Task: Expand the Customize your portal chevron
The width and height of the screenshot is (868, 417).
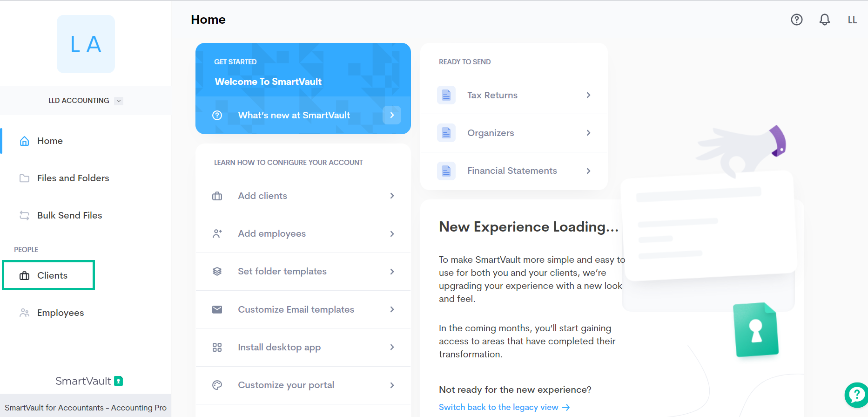Action: click(392, 385)
